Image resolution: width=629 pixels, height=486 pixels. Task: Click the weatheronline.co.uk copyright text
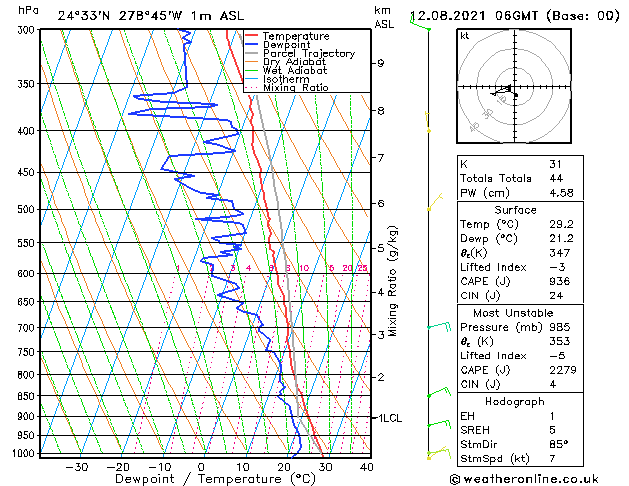524,479
